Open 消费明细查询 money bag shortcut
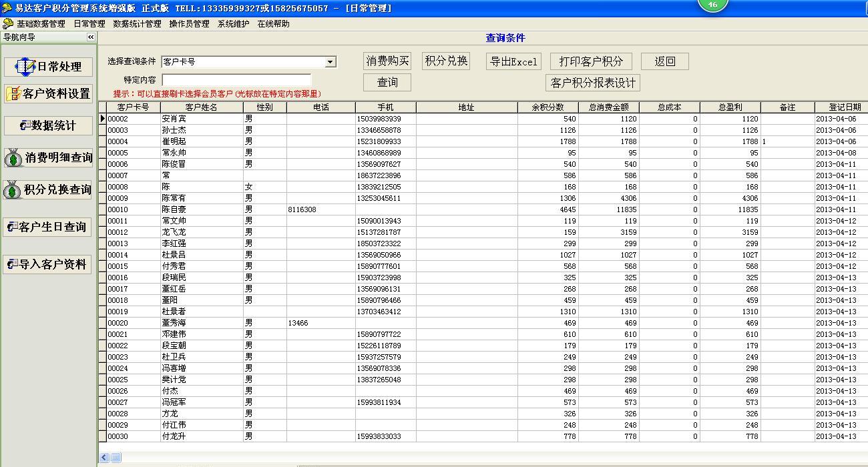Image resolution: width=868 pixels, height=467 pixels. click(x=48, y=158)
